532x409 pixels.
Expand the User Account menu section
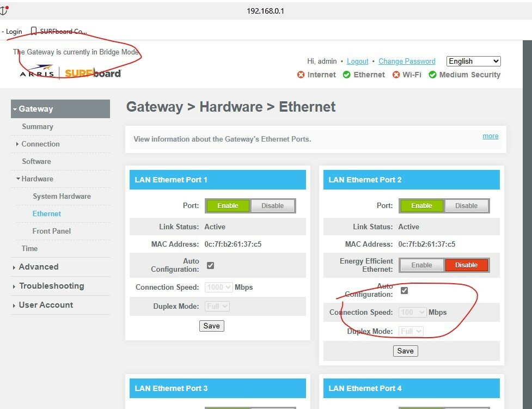click(46, 305)
